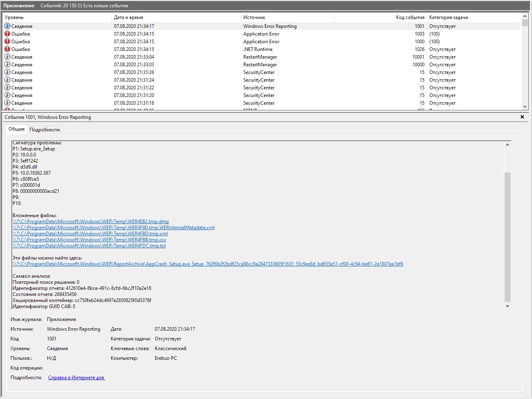Open the Подробности tab
Screen dimensions: 532x399
(44, 130)
